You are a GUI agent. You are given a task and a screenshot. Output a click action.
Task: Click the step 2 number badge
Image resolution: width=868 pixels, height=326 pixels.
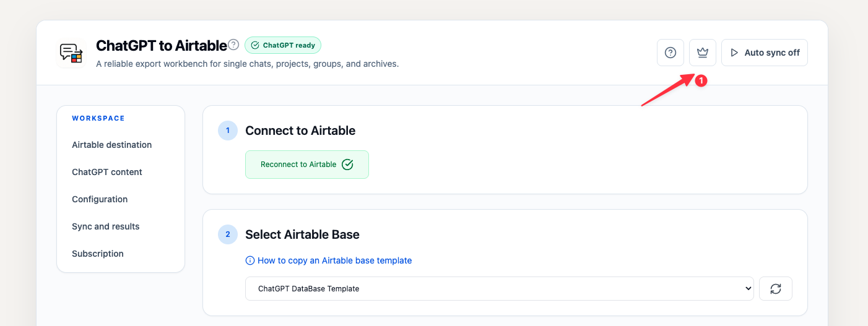pos(228,234)
